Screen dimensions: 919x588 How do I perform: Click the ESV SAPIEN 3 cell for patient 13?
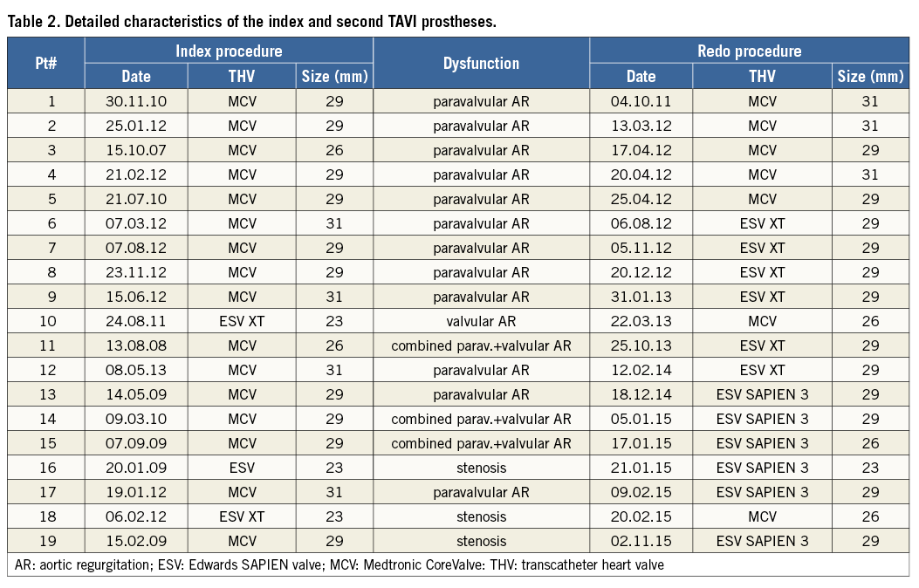[x=762, y=394]
